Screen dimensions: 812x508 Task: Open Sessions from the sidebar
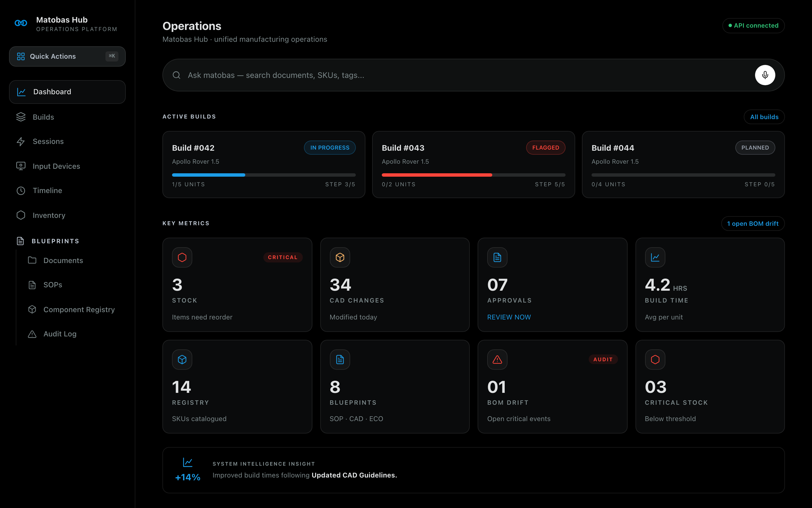pyautogui.click(x=67, y=141)
